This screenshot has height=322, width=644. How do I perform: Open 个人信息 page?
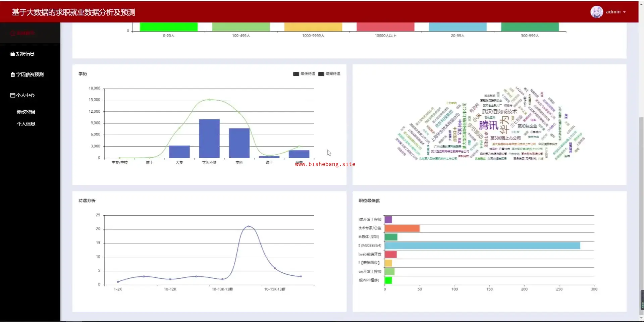coord(26,124)
